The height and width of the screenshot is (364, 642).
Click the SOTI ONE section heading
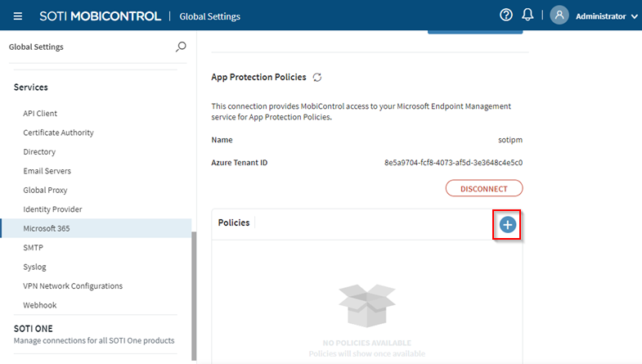point(34,329)
